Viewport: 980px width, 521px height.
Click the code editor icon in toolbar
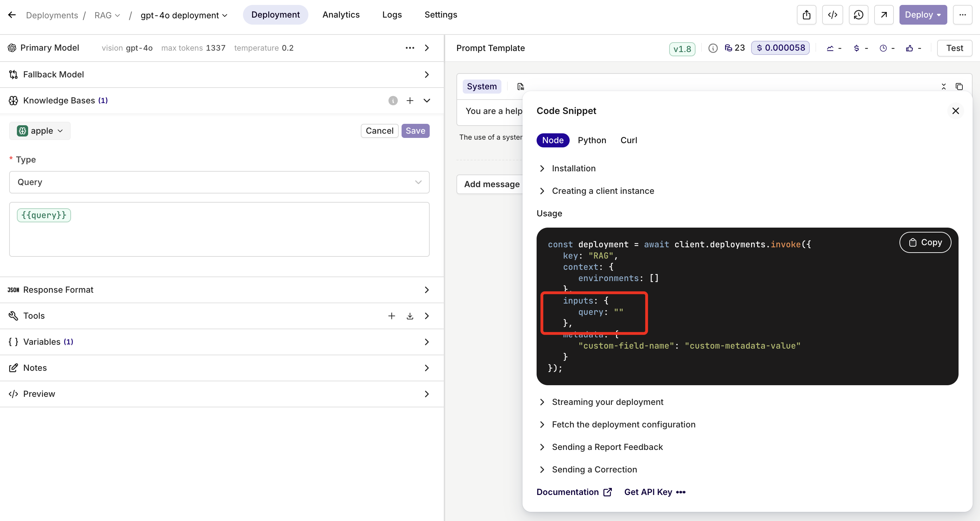833,14
